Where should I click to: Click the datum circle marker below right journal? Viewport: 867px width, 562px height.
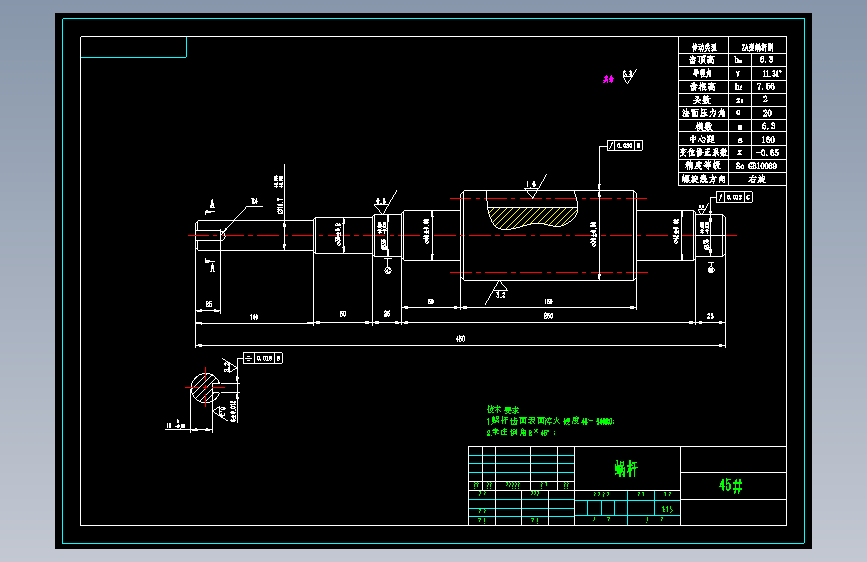click(711, 269)
